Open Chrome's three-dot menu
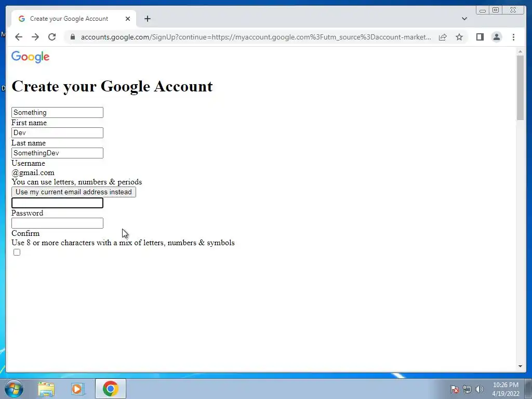 [514, 37]
